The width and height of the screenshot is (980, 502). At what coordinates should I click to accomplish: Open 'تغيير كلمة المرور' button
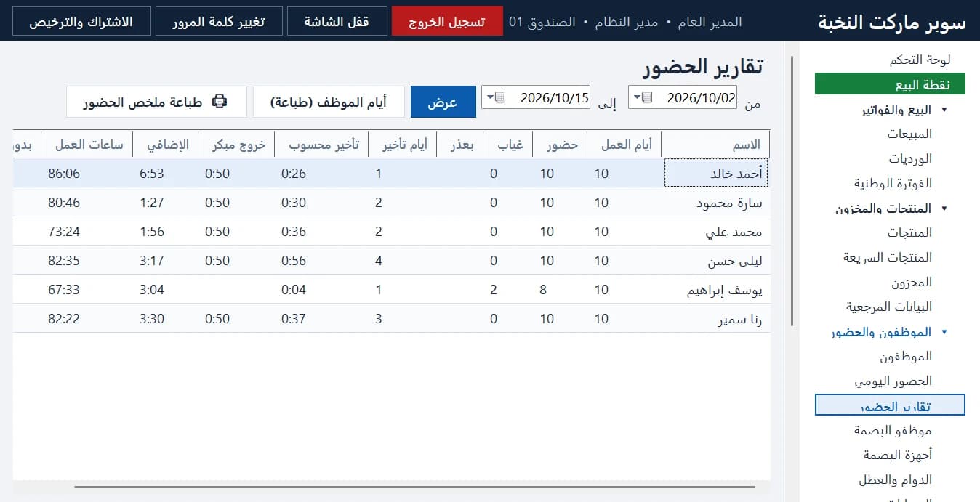coord(219,21)
